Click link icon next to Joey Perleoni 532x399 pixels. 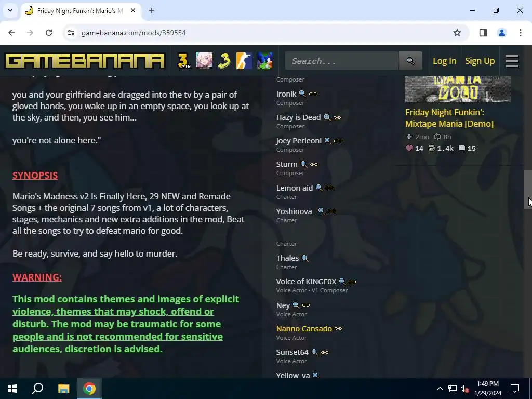[338, 141]
